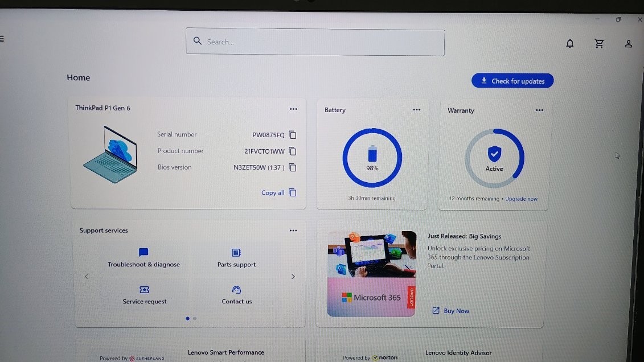Click the 12 months remaining text
The image size is (644, 362).
(x=474, y=199)
